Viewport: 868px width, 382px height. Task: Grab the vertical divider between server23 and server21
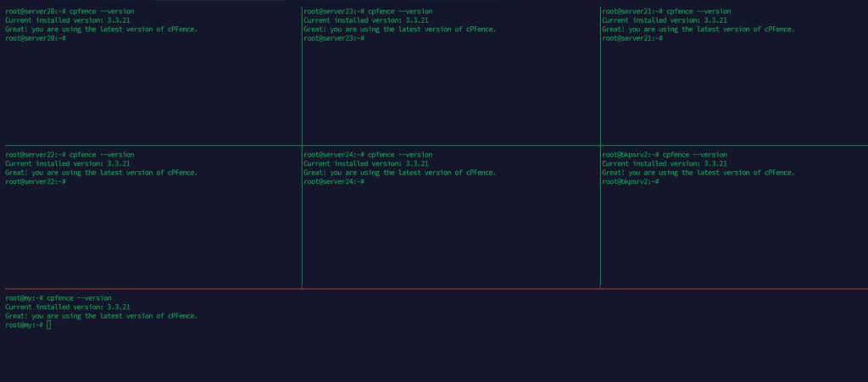click(600, 76)
